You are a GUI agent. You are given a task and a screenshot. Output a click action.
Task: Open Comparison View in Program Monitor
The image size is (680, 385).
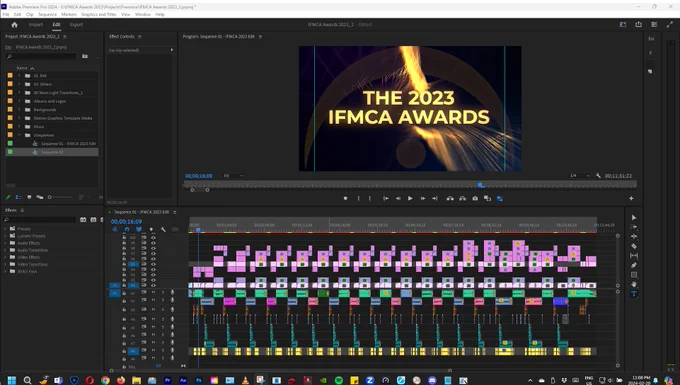[x=487, y=199]
